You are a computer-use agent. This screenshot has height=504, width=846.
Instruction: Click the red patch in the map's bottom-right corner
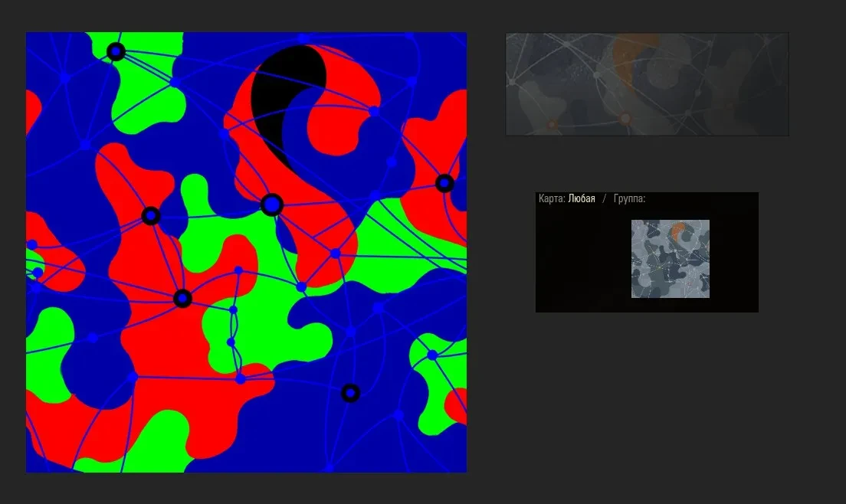tap(458, 406)
